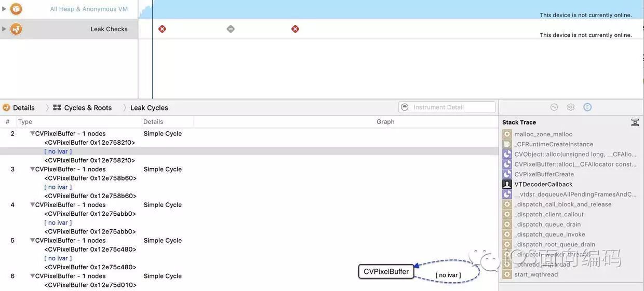The height and width of the screenshot is (291, 644).
Task: Select first <CVPixelBuffer 0x12e7582f0> entry
Action: (90, 143)
